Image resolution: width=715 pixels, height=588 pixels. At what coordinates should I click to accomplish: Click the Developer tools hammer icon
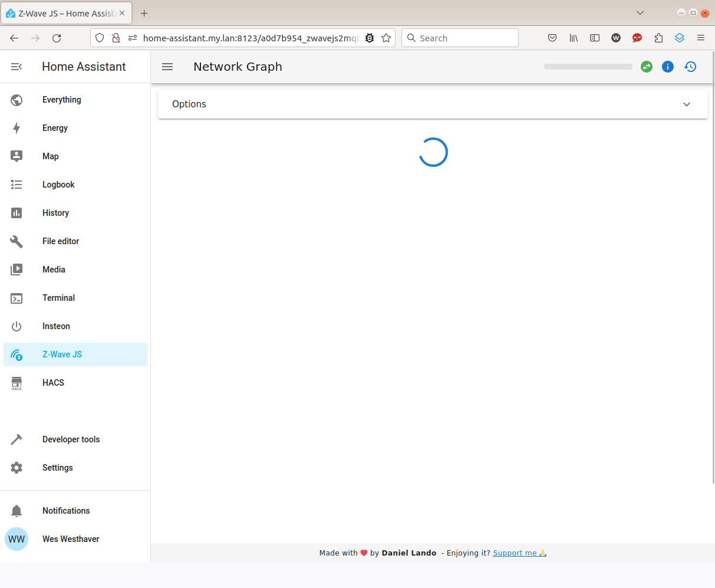[17, 439]
